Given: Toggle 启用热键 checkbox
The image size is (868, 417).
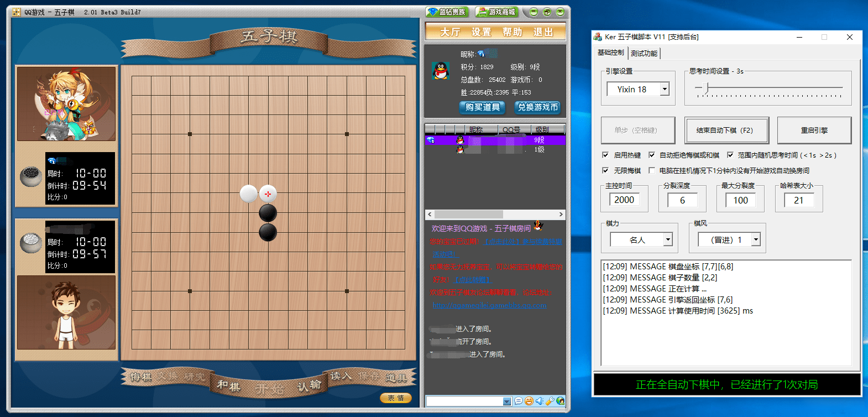Looking at the screenshot, I should coord(605,155).
